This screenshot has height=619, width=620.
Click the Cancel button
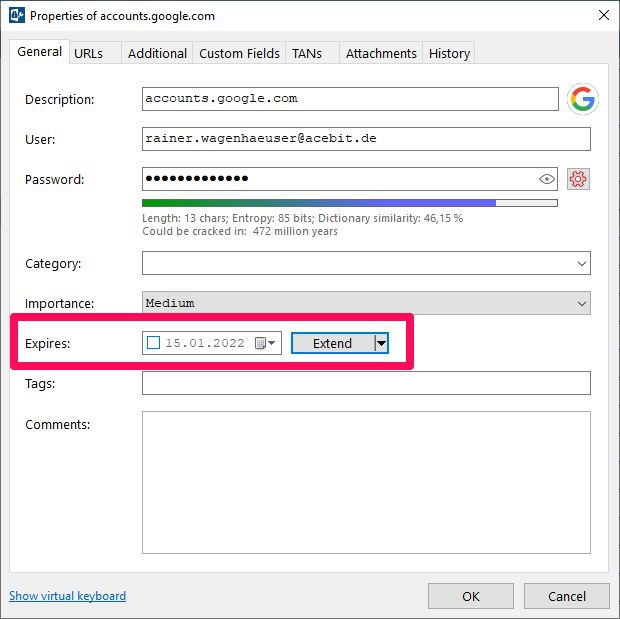point(567,596)
